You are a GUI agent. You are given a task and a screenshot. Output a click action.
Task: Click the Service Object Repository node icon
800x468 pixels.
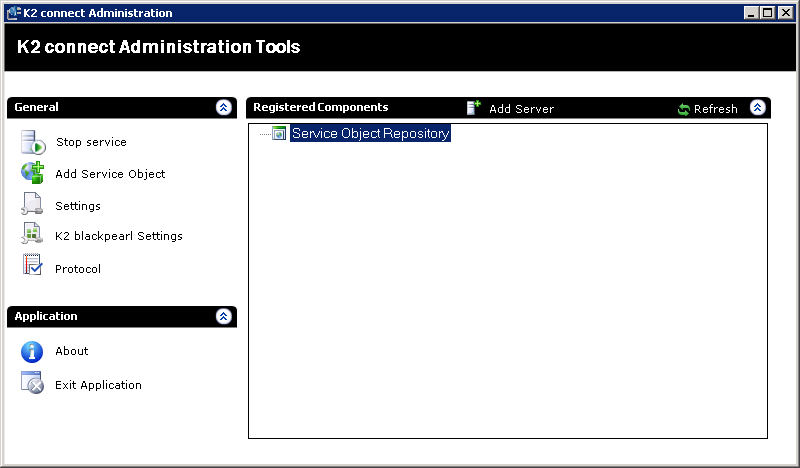point(279,133)
